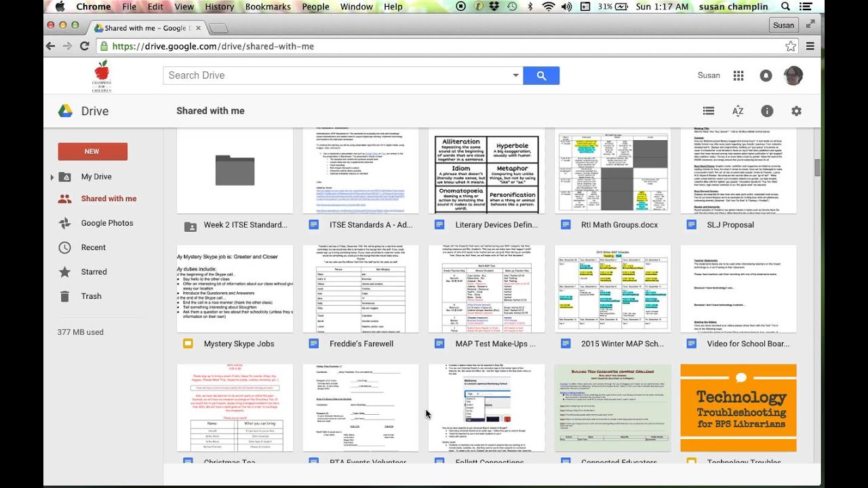Expand the My Drive tree arrow
The image size is (868, 488).
pyautogui.click(x=52, y=177)
